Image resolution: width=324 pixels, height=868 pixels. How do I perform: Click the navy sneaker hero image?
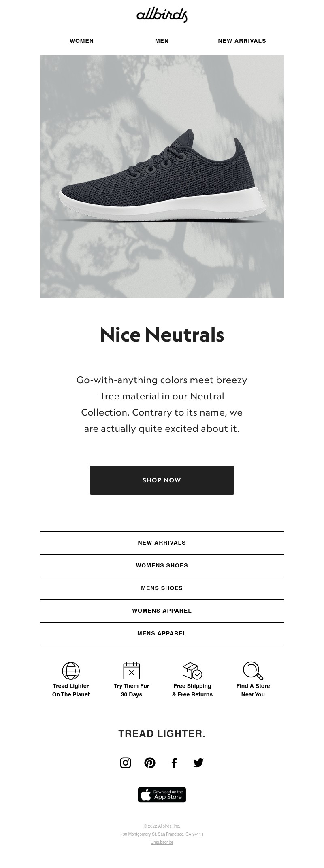162,176
